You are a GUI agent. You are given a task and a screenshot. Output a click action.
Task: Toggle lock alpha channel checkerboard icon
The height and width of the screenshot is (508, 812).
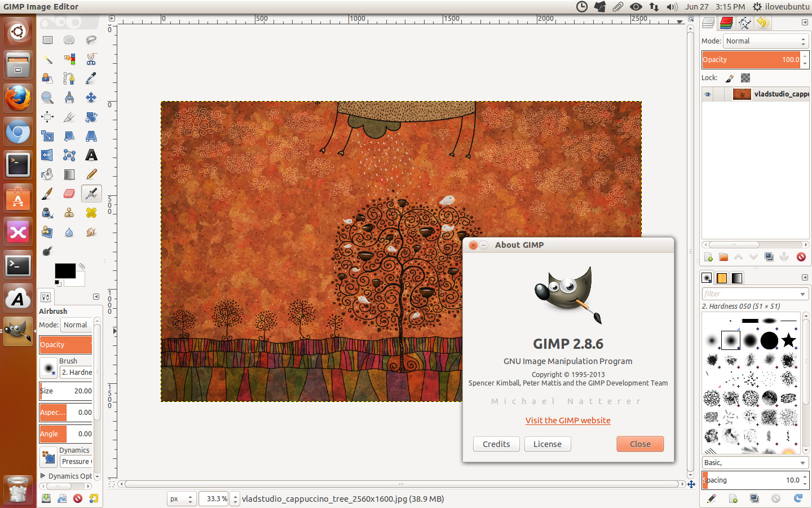click(x=745, y=78)
